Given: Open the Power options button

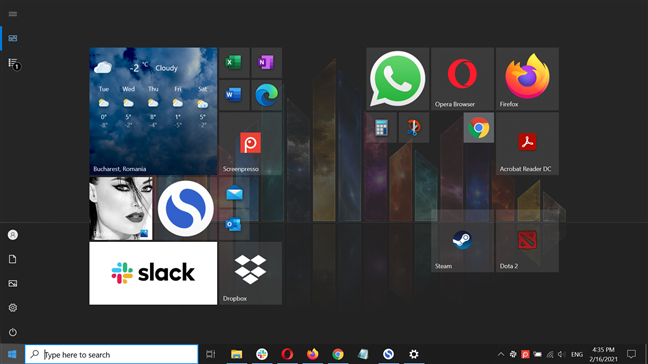Looking at the screenshot, I should (x=13, y=332).
